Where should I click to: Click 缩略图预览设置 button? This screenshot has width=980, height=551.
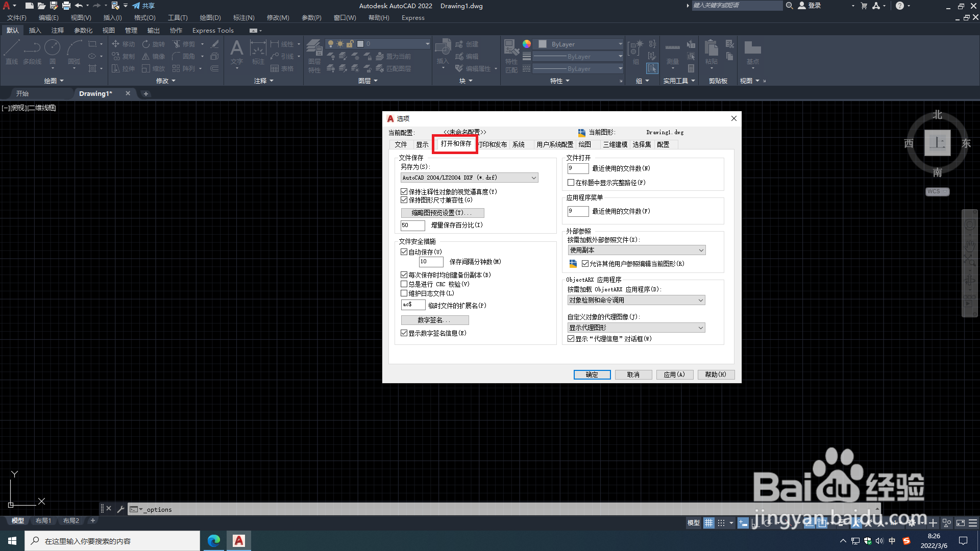click(443, 213)
